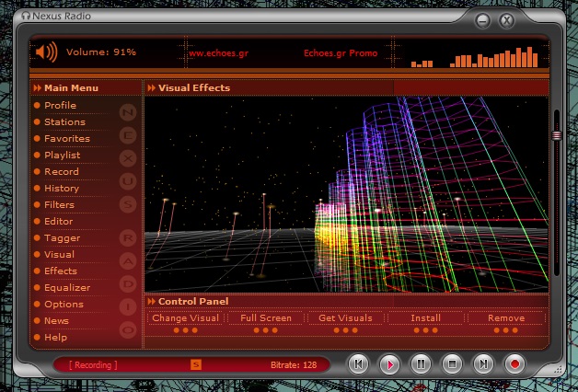
Task: Click the speaker volume icon
Action: coord(46,52)
